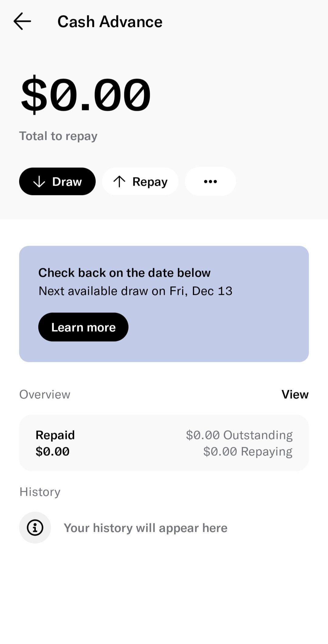Tap the info icon beside history
This screenshot has width=328, height=644.
click(35, 528)
